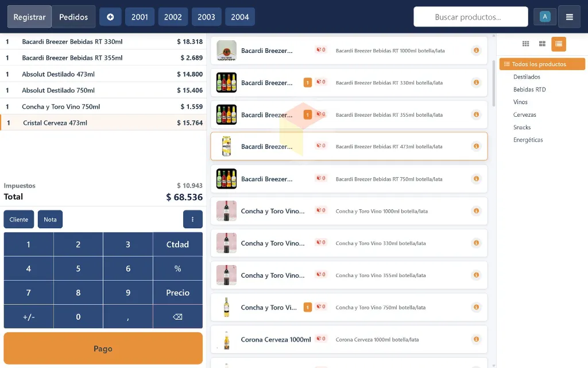Screen dimensions: 588x368
Task: Select Todos los productos category
Action: coord(542,64)
